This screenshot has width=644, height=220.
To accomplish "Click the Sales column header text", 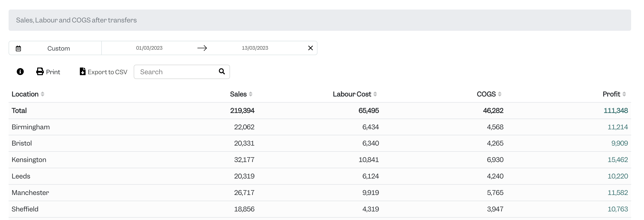I will point(238,94).
